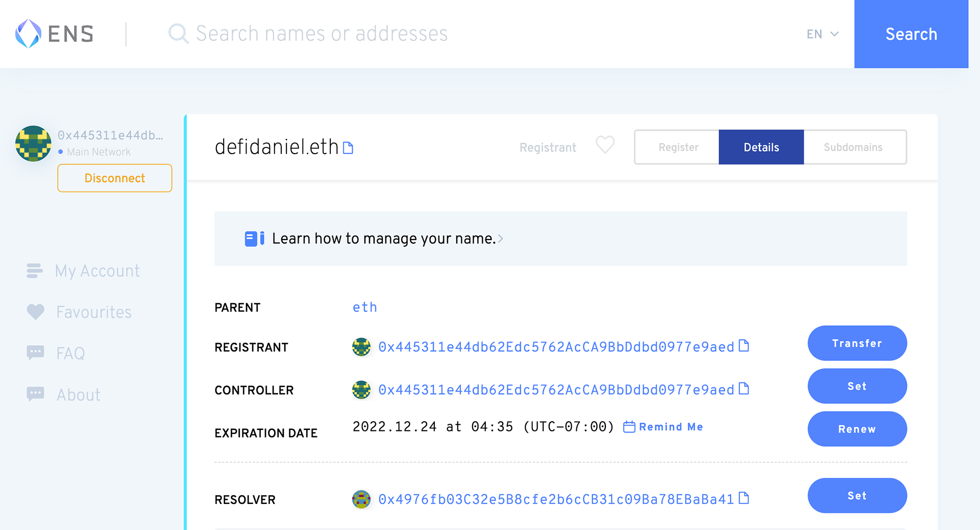Click the Registrant label
Viewport: 980px width, 530px height.
click(x=548, y=148)
